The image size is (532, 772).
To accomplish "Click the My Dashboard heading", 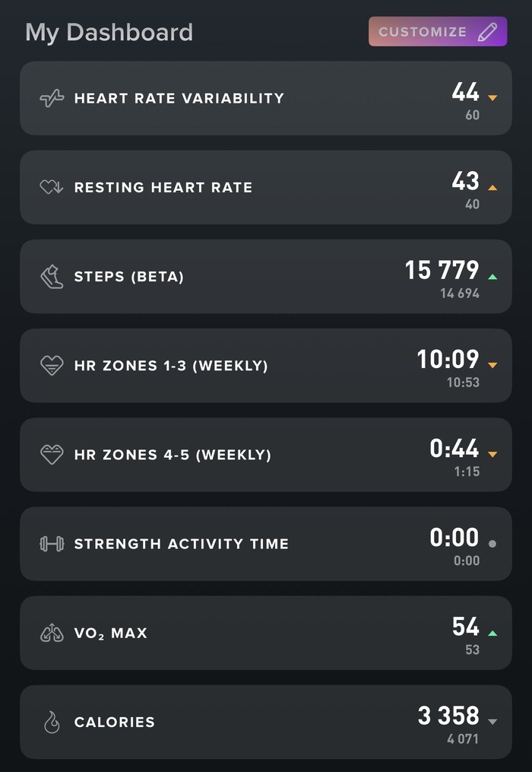I will coord(109,32).
